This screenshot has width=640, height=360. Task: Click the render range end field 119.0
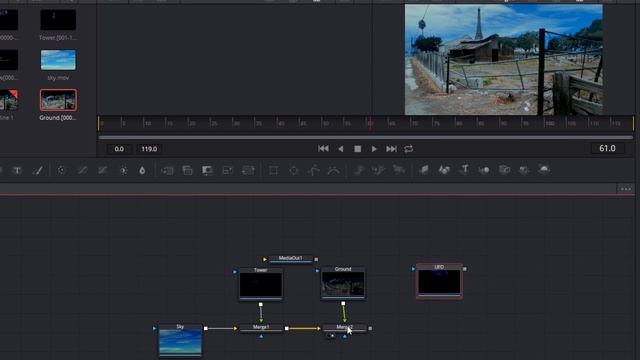149,149
